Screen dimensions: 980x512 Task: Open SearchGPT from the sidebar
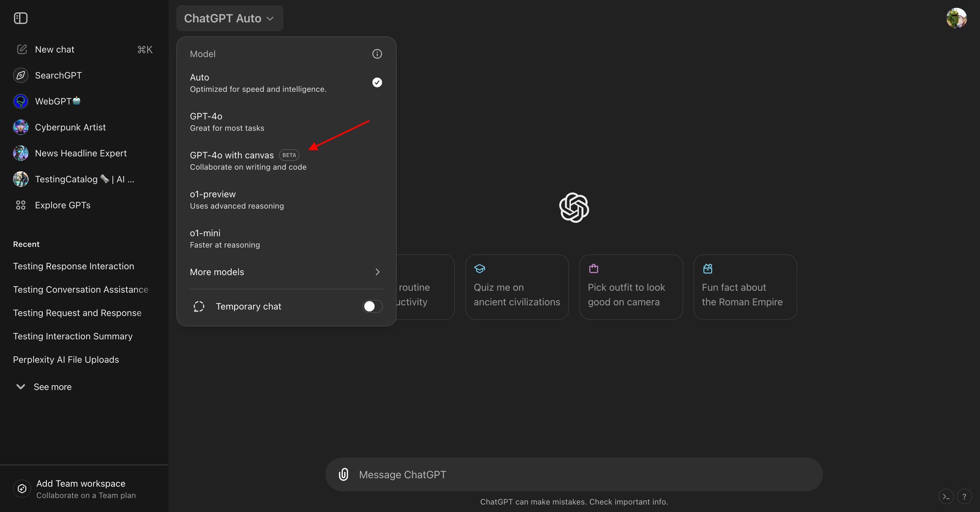click(x=84, y=75)
